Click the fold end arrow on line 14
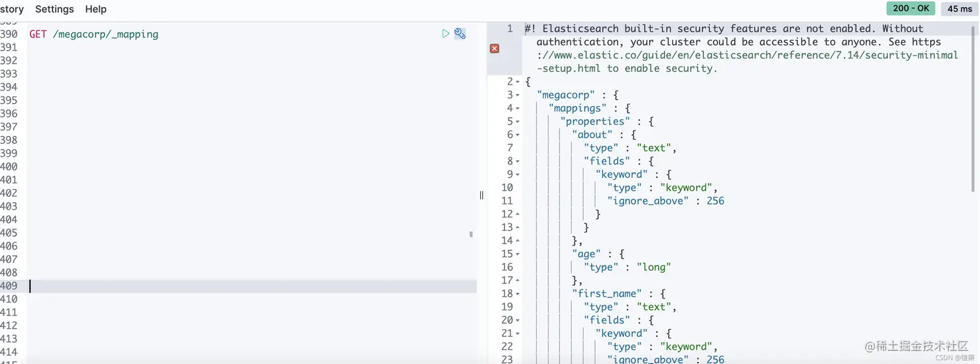 pos(518,241)
